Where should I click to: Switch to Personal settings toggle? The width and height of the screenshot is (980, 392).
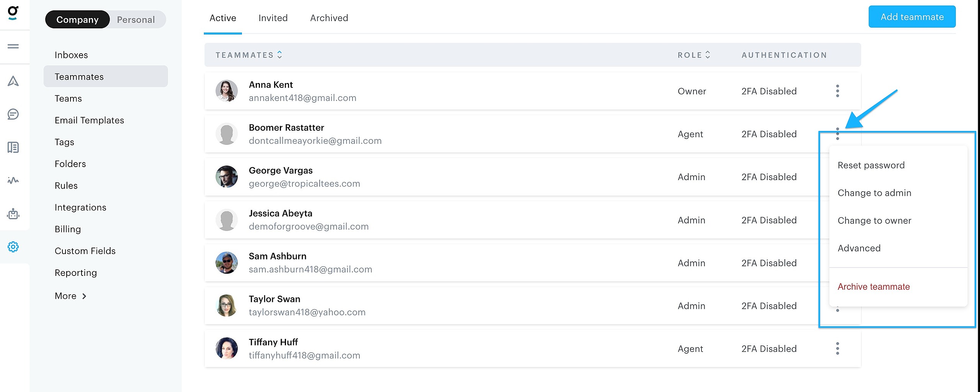coord(136,20)
